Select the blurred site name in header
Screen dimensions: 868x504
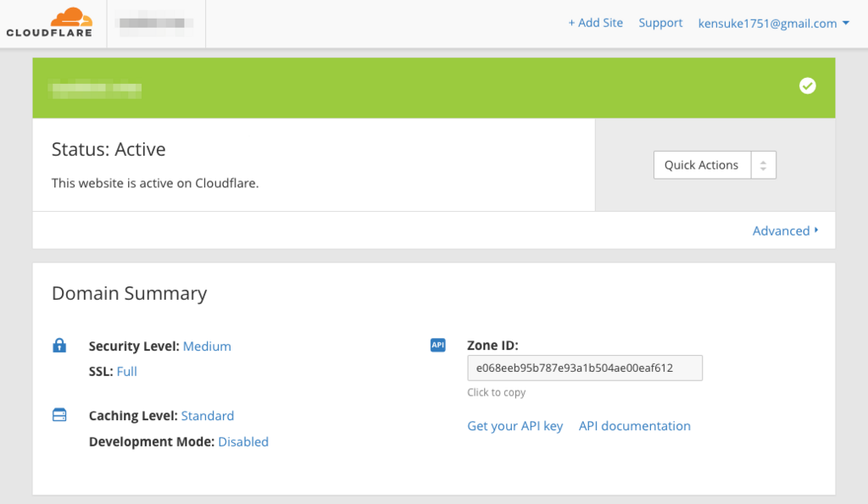tap(156, 23)
